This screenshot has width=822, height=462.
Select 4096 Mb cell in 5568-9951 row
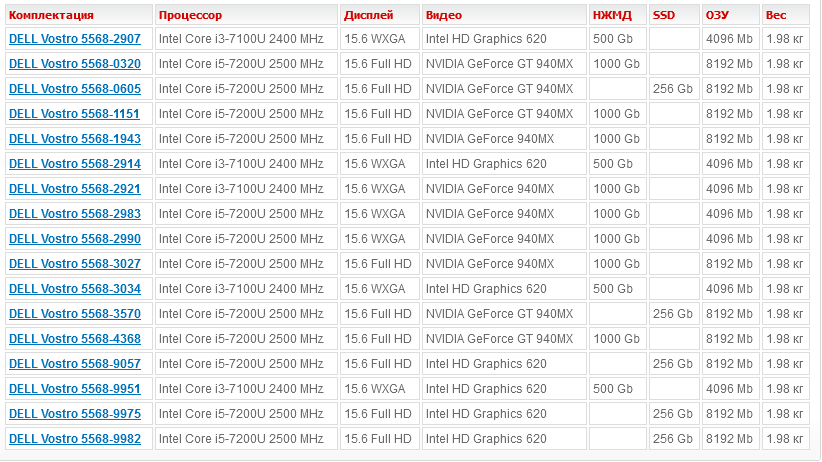tap(731, 389)
